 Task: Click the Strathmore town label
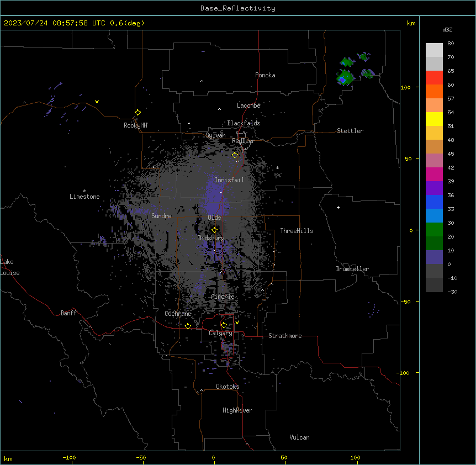tap(285, 336)
